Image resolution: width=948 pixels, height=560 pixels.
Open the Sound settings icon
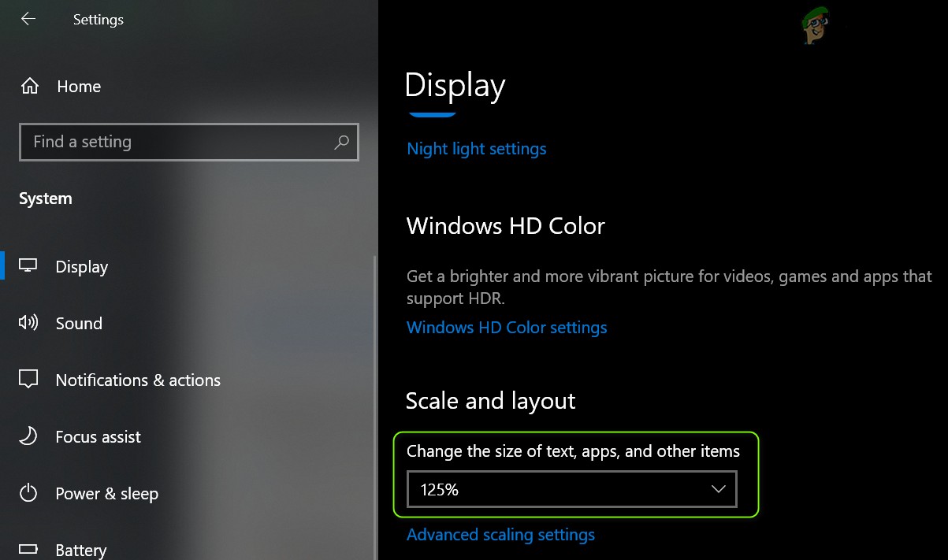pos(28,323)
